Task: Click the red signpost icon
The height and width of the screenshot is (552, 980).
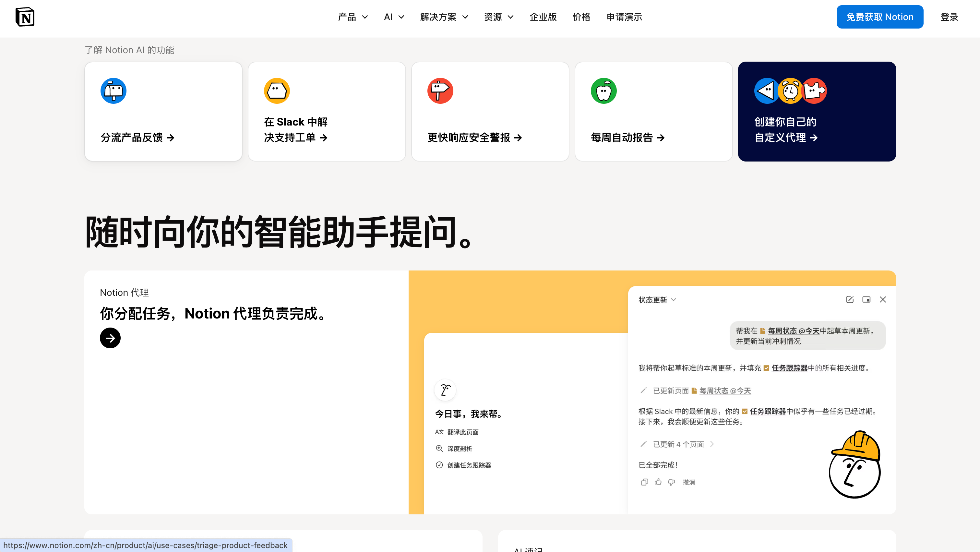Action: point(440,91)
